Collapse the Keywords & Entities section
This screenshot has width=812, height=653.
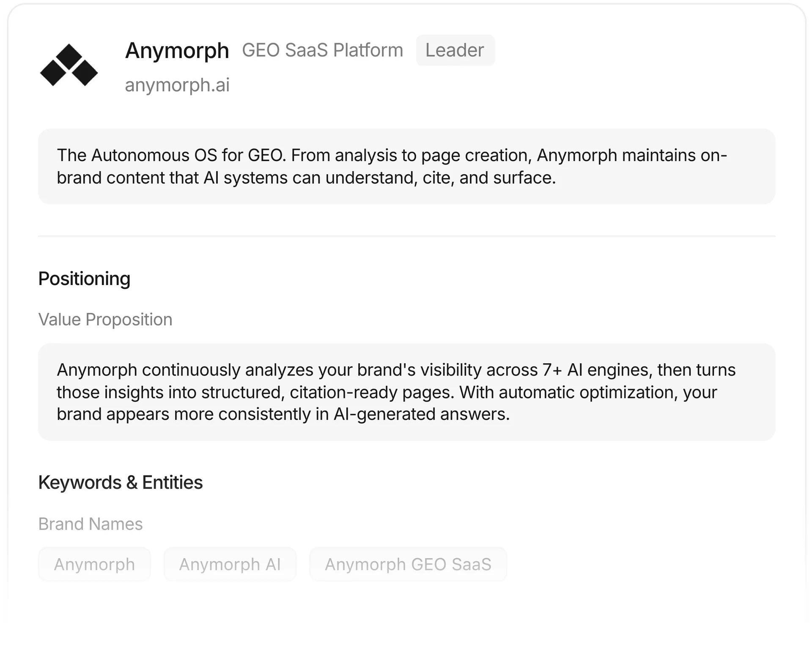[x=121, y=482]
